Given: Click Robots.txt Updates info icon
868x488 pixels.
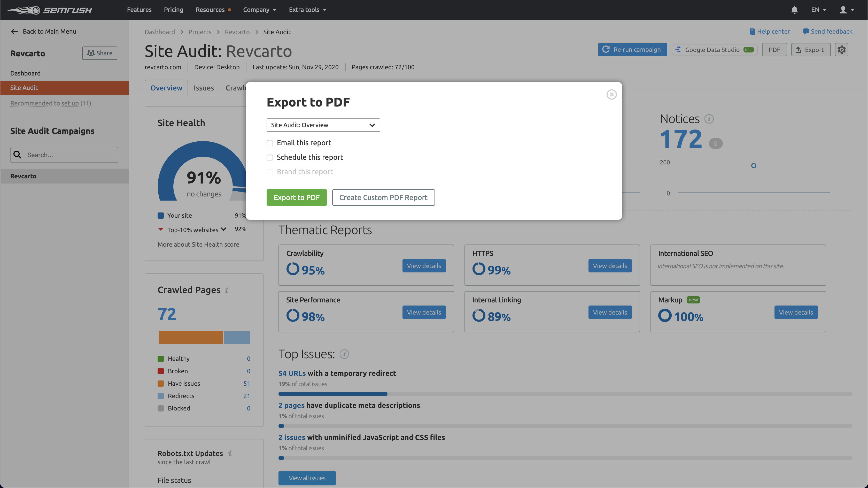Looking at the screenshot, I should point(230,453).
